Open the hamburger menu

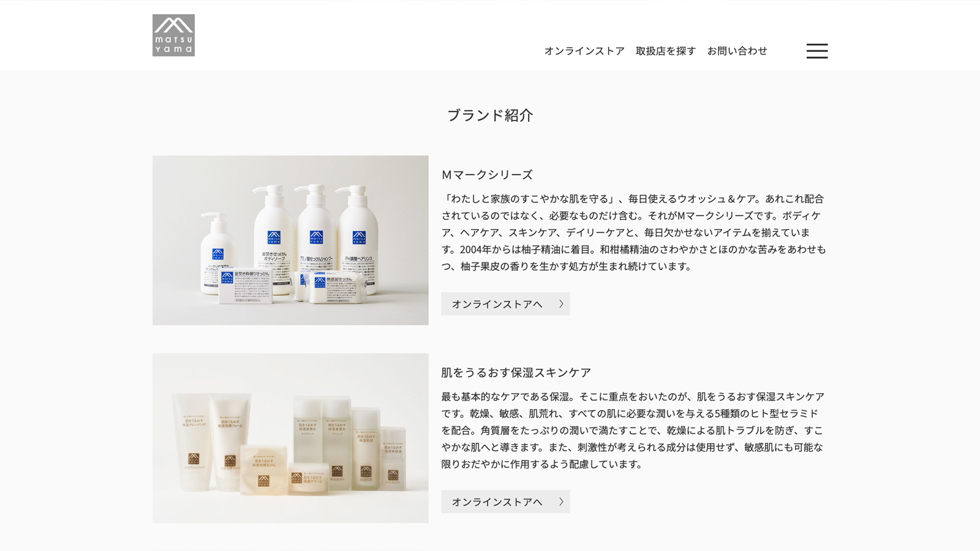[817, 51]
